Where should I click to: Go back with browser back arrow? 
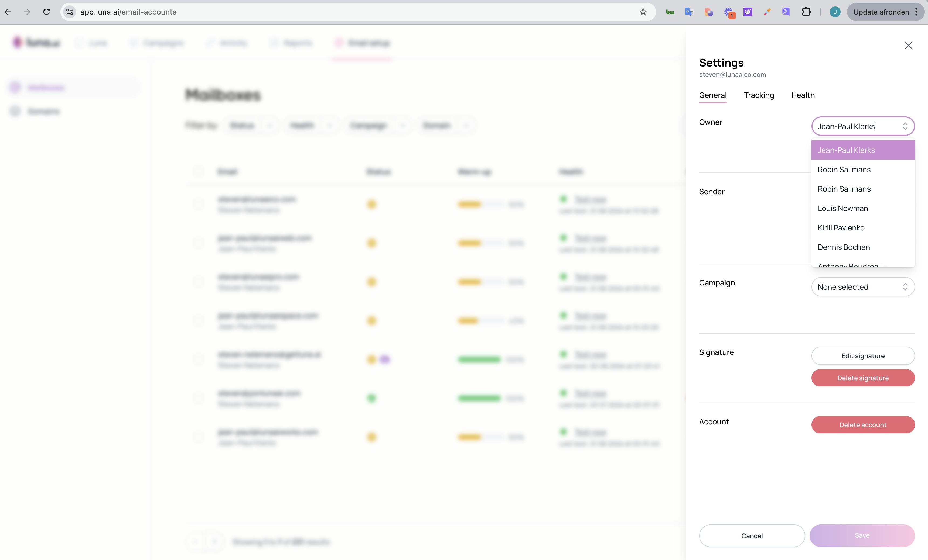8,12
